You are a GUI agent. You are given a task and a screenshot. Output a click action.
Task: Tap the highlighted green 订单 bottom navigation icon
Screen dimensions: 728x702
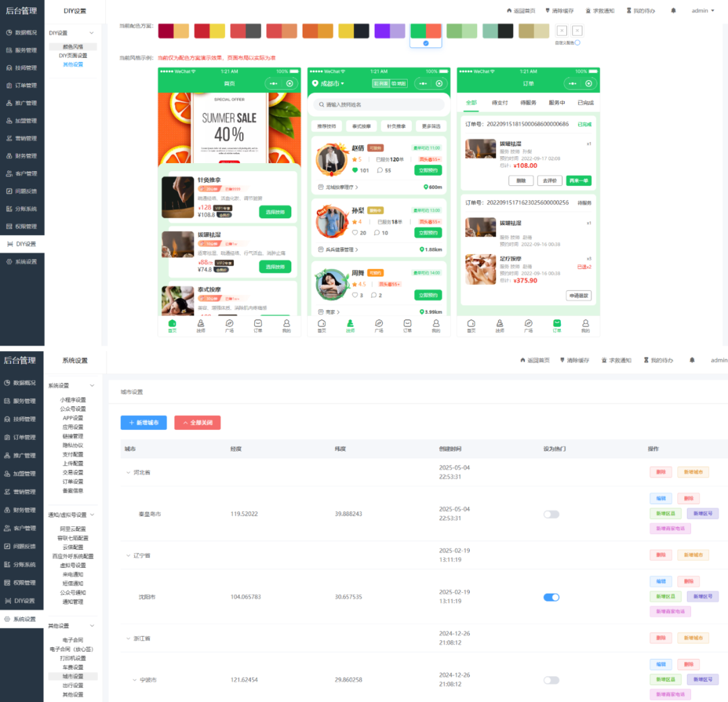click(557, 323)
